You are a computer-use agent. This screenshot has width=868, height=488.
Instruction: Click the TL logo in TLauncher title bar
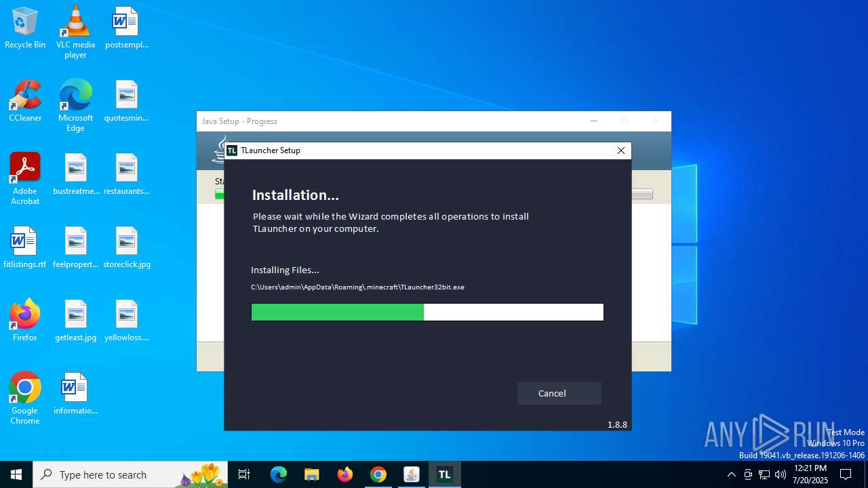point(232,150)
